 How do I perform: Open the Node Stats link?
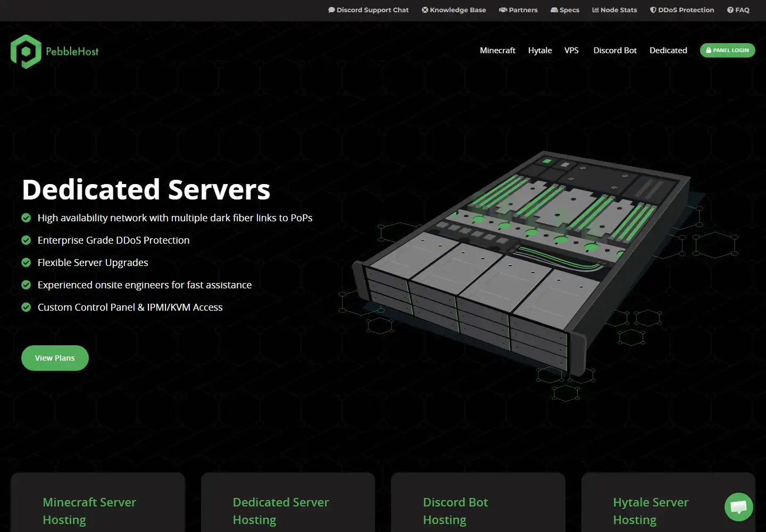[614, 10]
